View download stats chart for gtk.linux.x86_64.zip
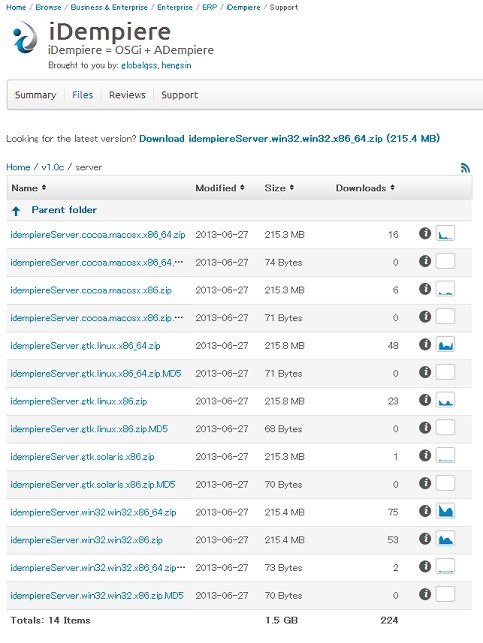This screenshot has height=643, width=483. coord(445,344)
